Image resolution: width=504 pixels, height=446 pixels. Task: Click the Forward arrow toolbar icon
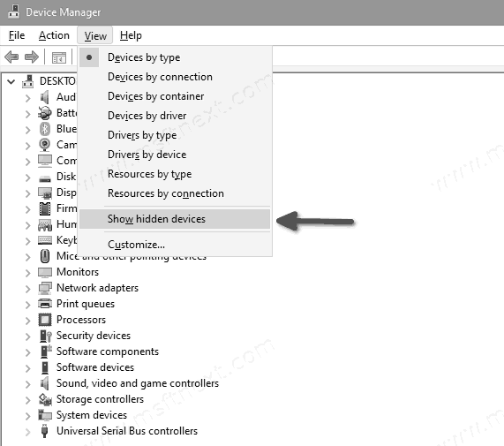click(x=32, y=57)
